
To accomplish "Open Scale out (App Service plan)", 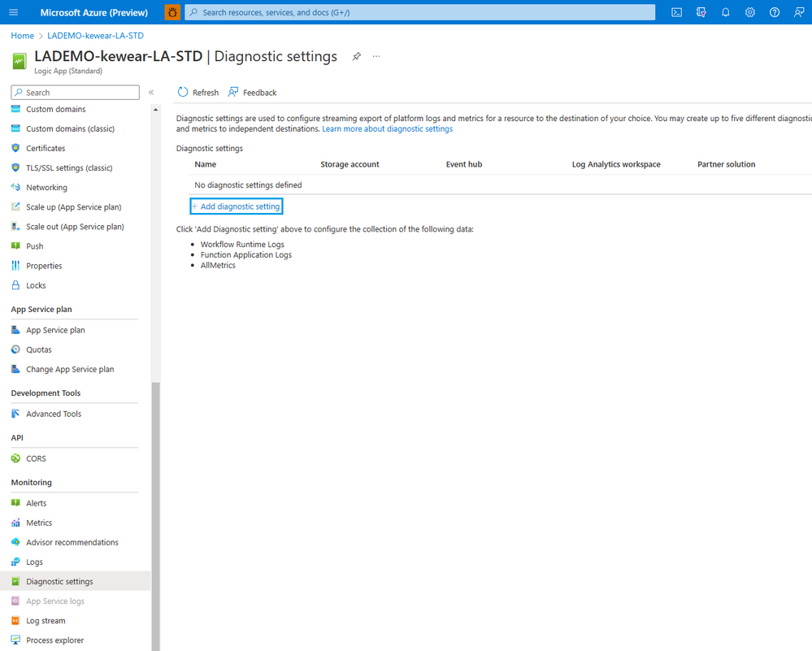I will click(x=75, y=227).
